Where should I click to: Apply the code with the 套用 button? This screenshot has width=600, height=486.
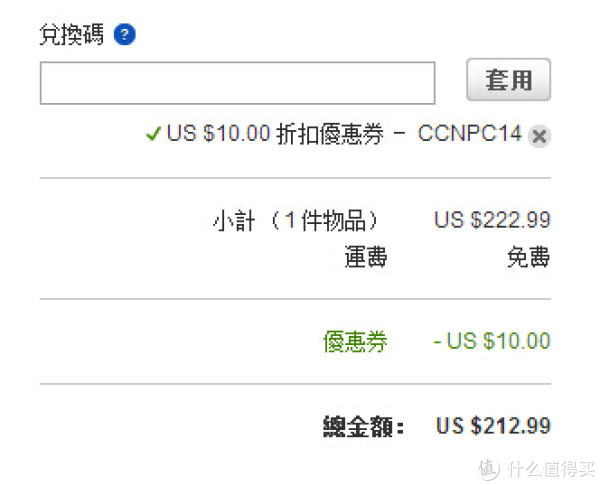tap(509, 80)
